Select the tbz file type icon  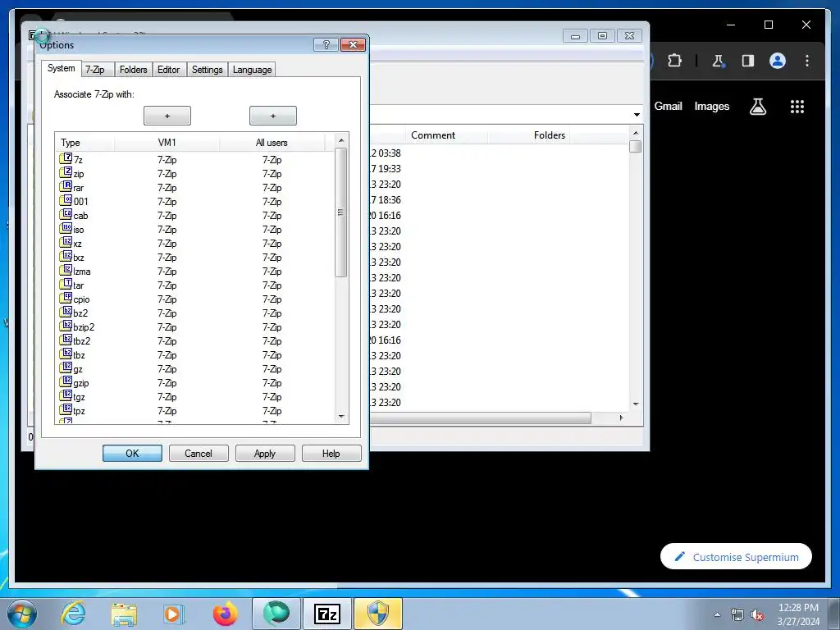coord(66,354)
